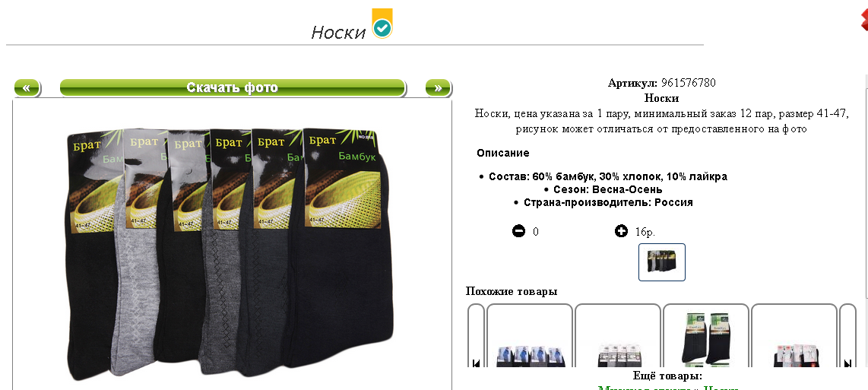This screenshot has width=868, height=390.
Task: Click the similar products carousel right arrow
Action: 847,363
